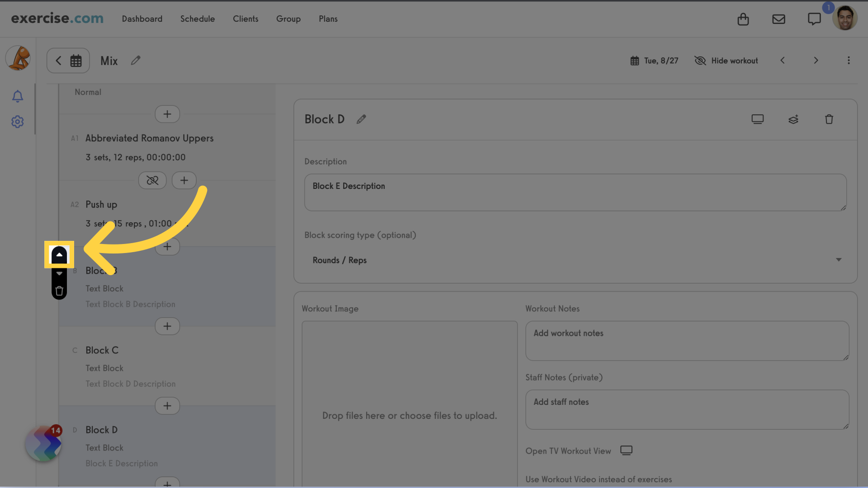Click the move up arrow icon on block
This screenshot has height=488, width=868.
coord(59,255)
